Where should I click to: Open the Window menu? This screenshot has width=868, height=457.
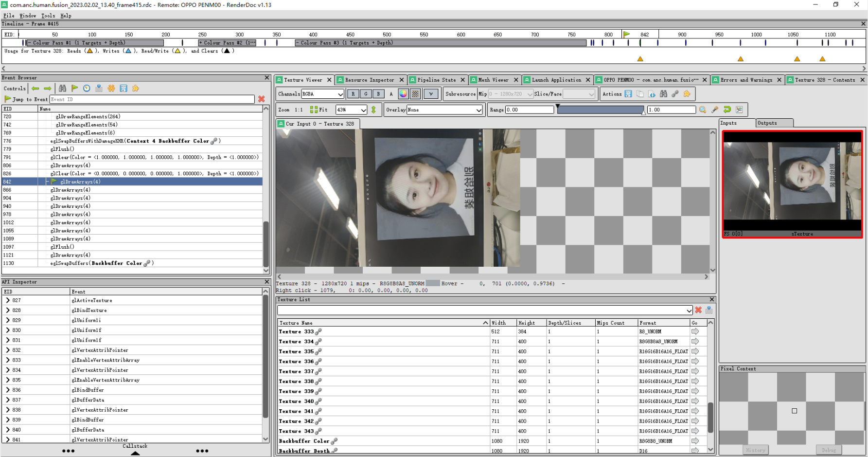(x=28, y=16)
